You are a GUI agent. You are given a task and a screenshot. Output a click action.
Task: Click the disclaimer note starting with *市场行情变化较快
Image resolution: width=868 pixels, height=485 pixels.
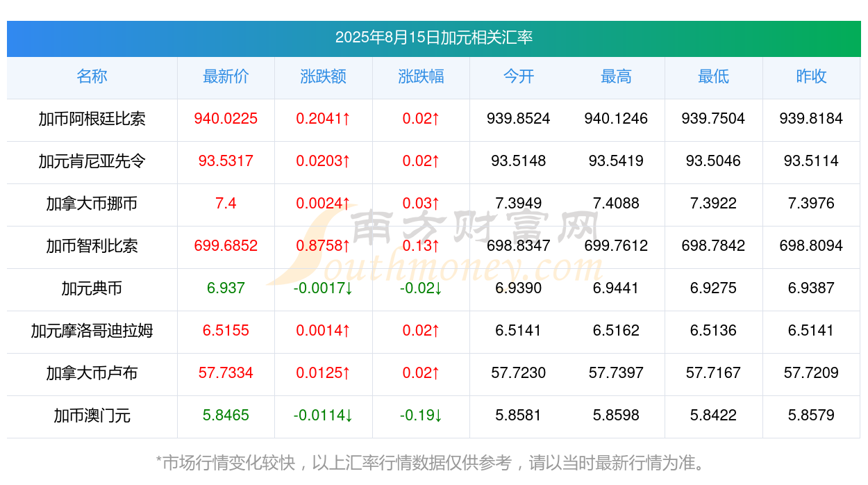(x=434, y=463)
